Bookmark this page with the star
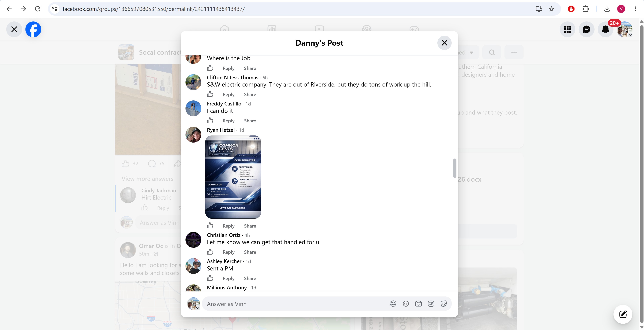Screen dimensions: 644x330 pyautogui.click(x=551, y=9)
